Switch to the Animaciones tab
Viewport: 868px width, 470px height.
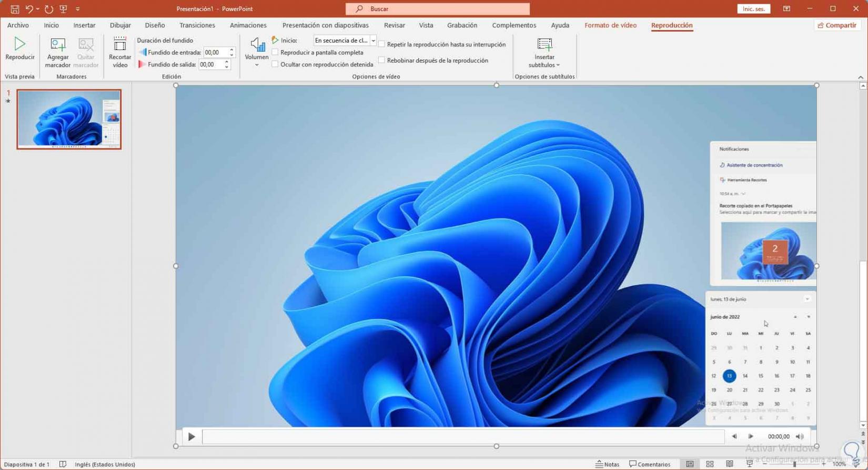click(248, 25)
